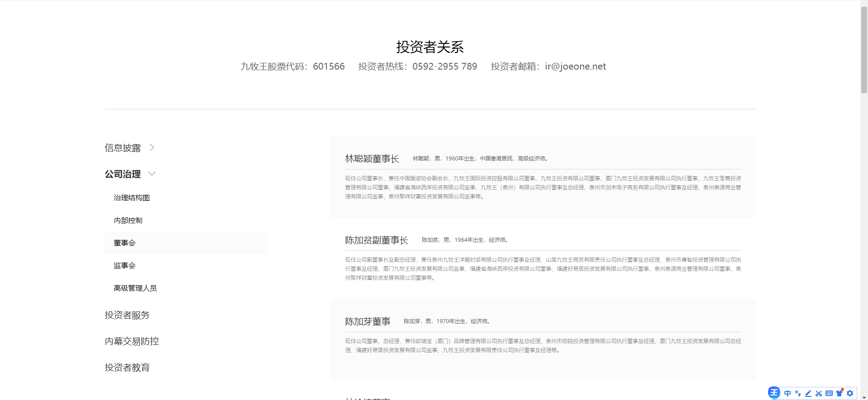The width and height of the screenshot is (868, 400).
Task: Click the hotline number 0592-2955 789
Action: click(445, 66)
